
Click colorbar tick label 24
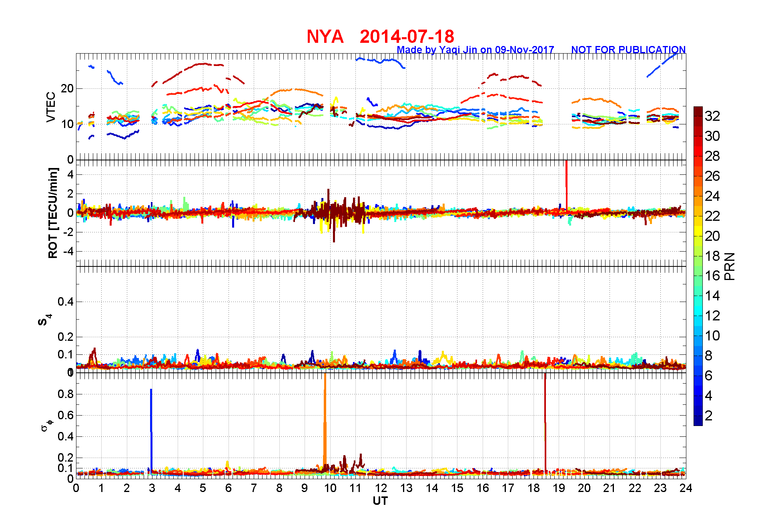712,196
